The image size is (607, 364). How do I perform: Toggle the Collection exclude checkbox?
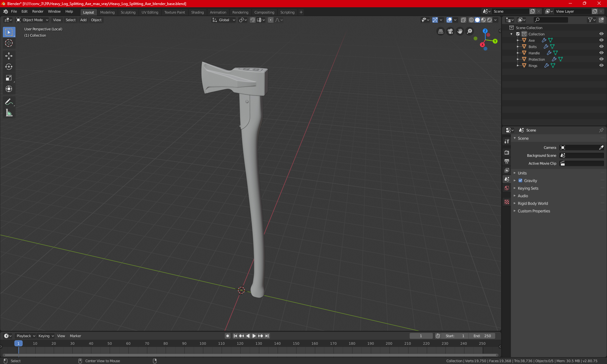518,34
